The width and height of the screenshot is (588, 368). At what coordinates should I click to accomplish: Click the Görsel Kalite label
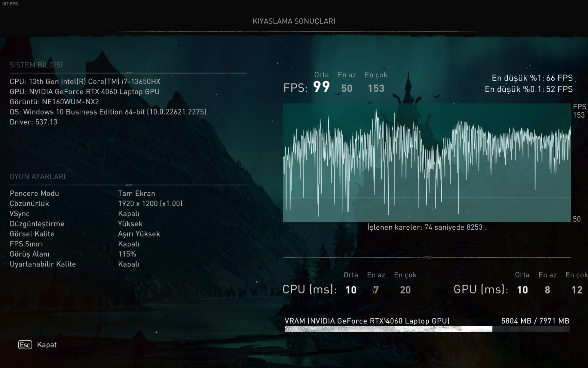click(x=32, y=234)
